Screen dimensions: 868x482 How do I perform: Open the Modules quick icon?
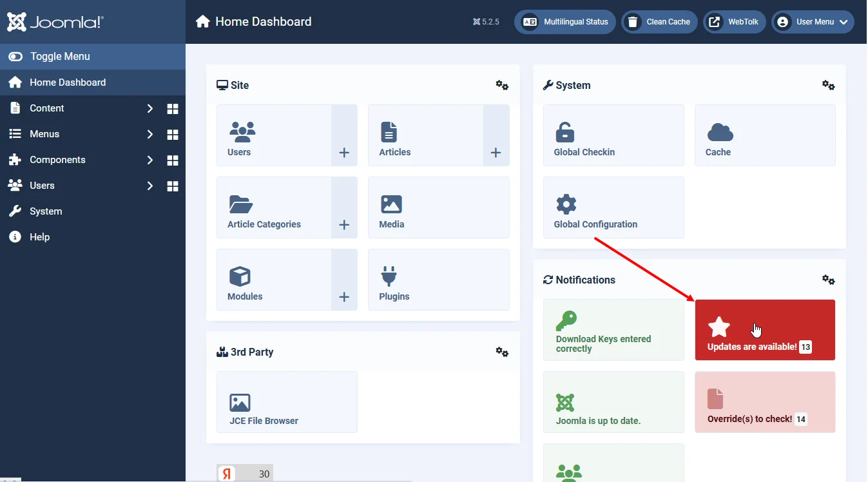[x=274, y=280]
